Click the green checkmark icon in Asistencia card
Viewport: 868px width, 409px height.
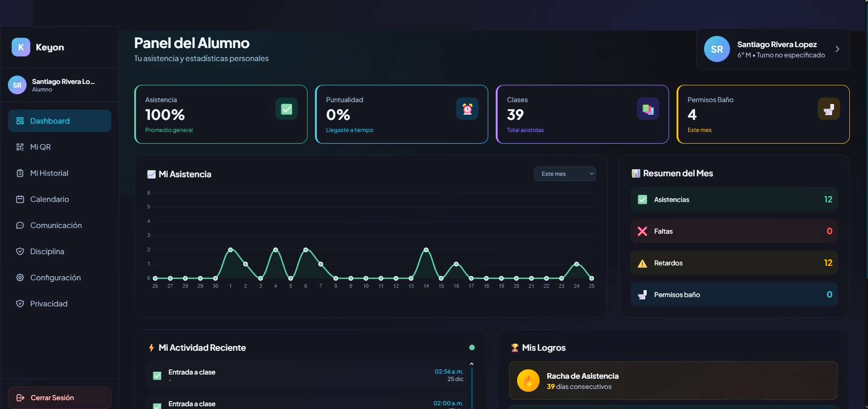tap(287, 109)
